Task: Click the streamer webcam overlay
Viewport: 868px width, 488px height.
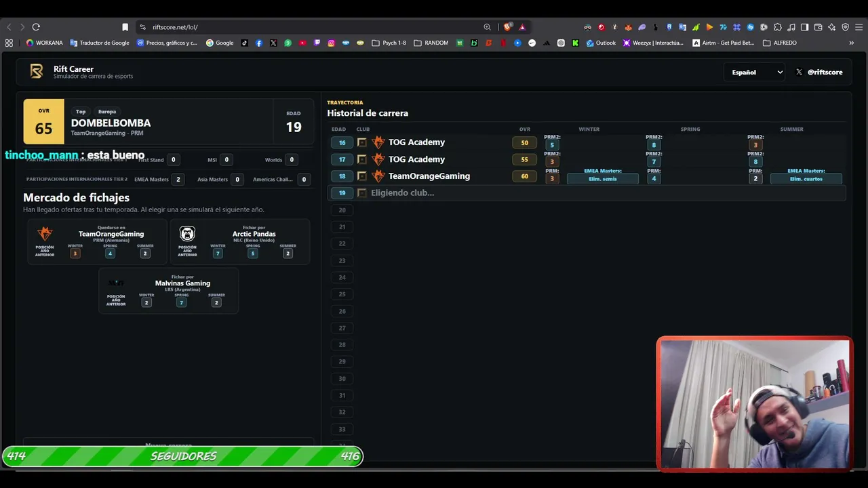Action: coord(754,403)
